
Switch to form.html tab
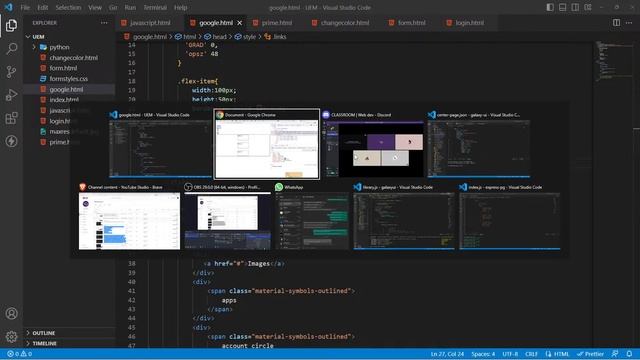coord(411,23)
